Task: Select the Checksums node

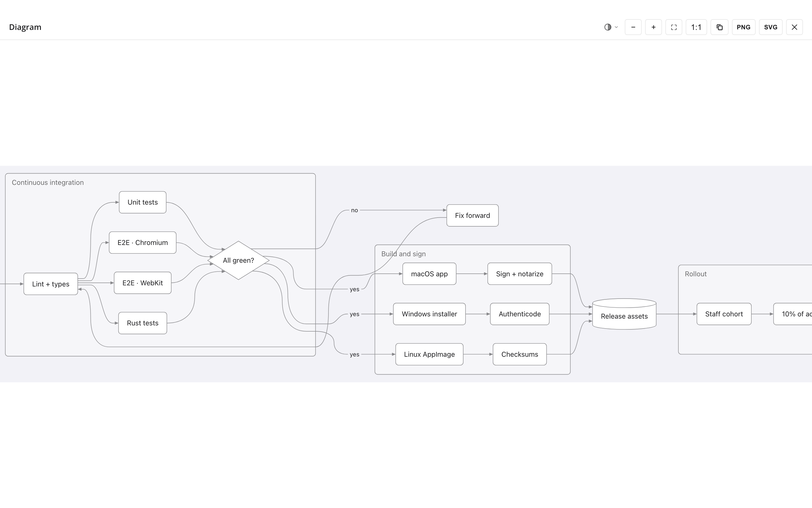Action: (520, 354)
